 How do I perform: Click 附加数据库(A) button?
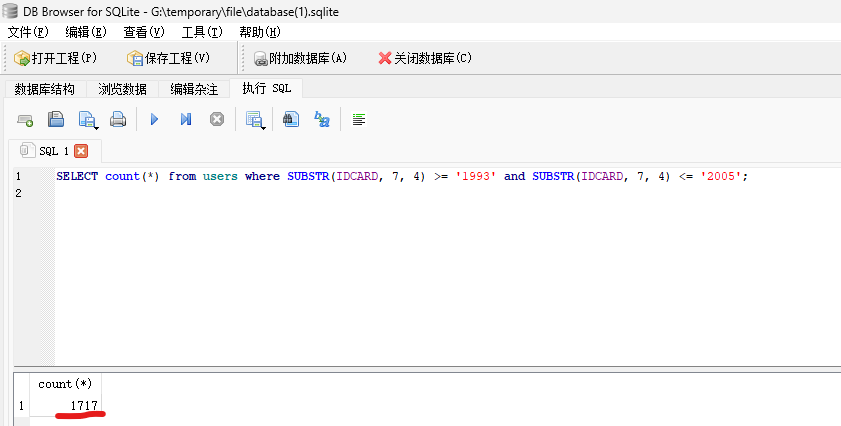[x=300, y=58]
